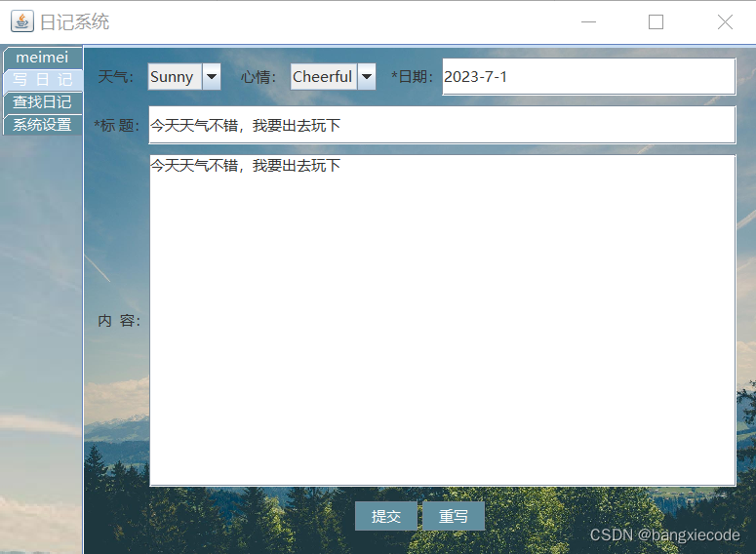Click the *日期: label
Viewport: 756px width, 554px height.
click(x=413, y=77)
